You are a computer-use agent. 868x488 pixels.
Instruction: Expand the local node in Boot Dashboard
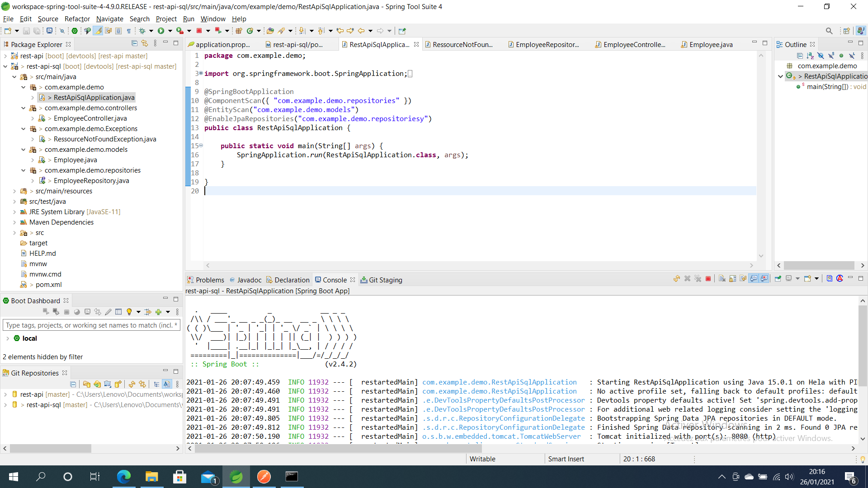(7, 338)
